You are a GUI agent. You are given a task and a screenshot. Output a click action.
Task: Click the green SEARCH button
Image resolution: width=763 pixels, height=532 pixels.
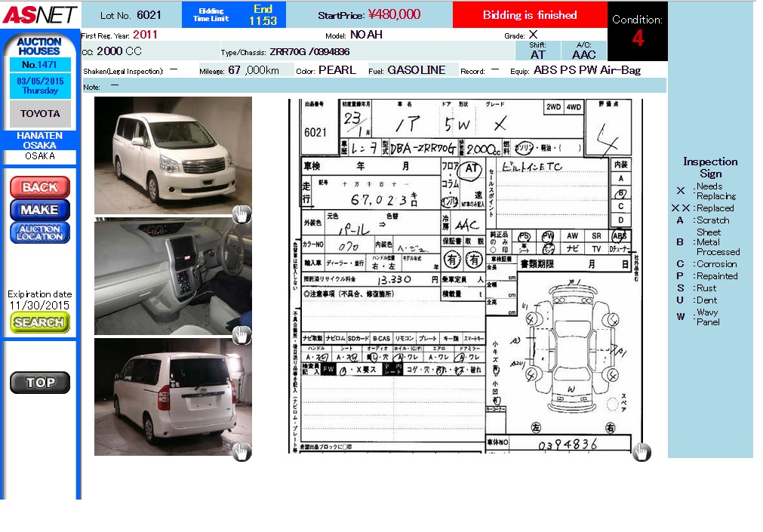pos(40,322)
